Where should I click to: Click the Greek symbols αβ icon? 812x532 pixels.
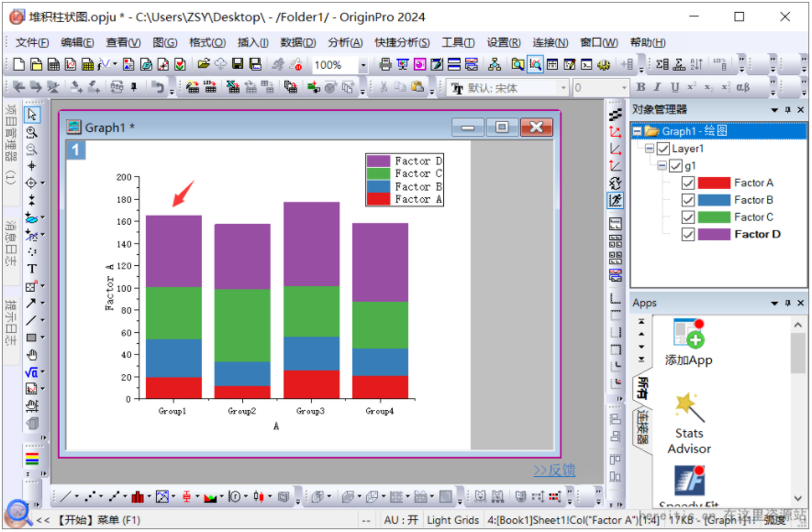tap(743, 87)
